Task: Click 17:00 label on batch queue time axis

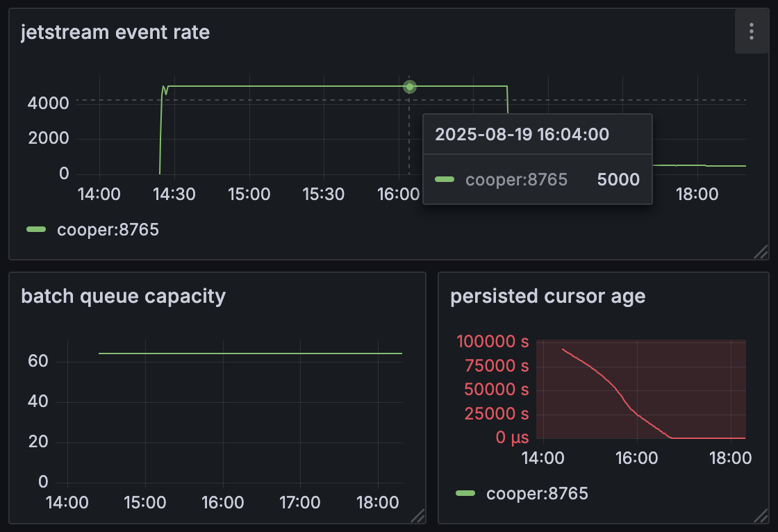Action: click(299, 501)
